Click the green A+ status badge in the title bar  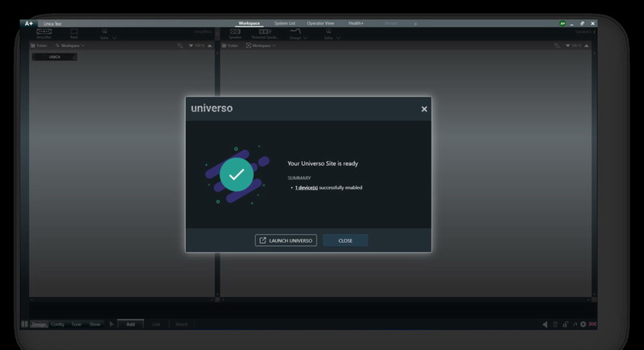click(563, 23)
